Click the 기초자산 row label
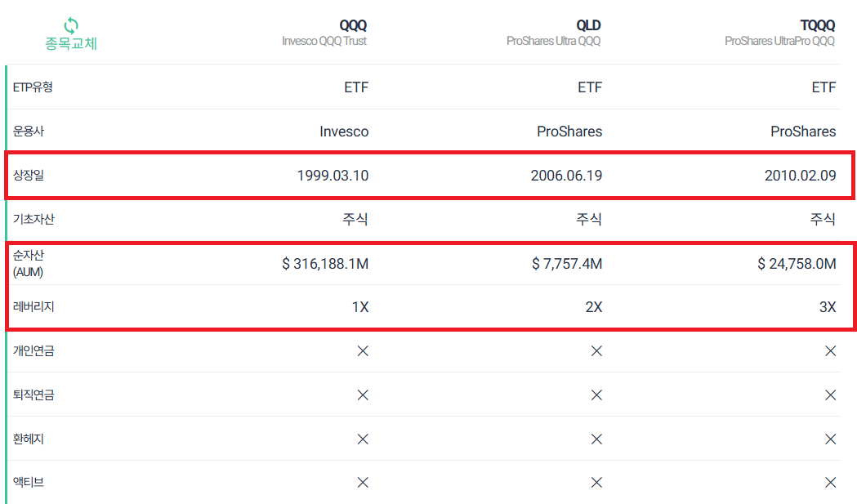 (33, 219)
